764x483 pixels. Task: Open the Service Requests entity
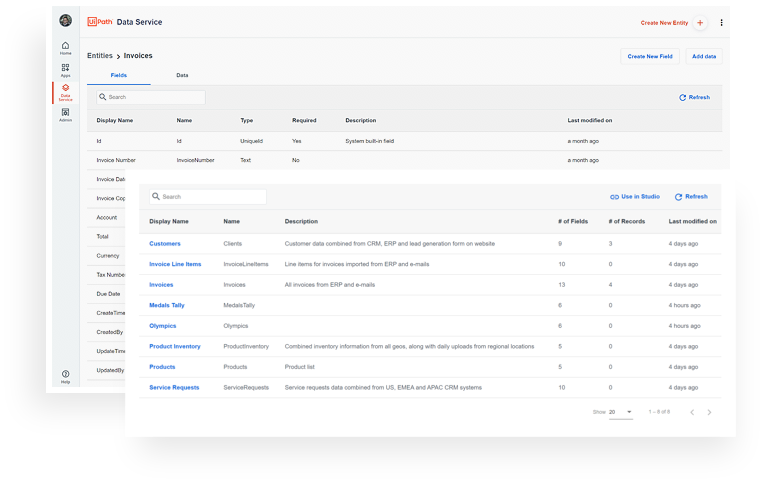pyautogui.click(x=174, y=387)
